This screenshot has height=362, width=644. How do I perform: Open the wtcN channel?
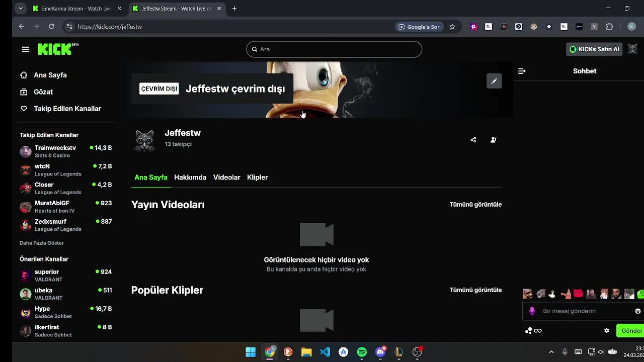point(66,170)
